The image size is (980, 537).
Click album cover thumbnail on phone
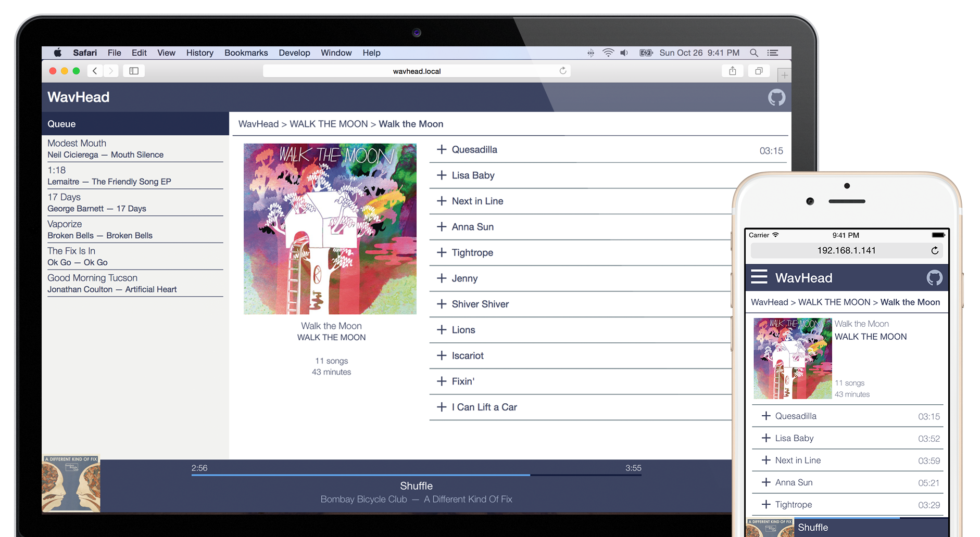(x=793, y=359)
